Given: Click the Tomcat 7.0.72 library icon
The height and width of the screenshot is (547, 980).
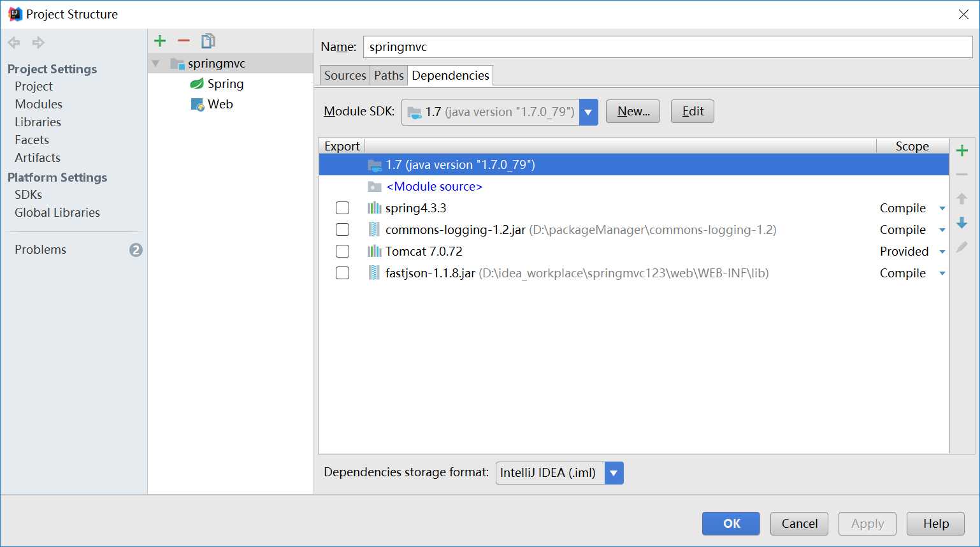Looking at the screenshot, I should (375, 251).
